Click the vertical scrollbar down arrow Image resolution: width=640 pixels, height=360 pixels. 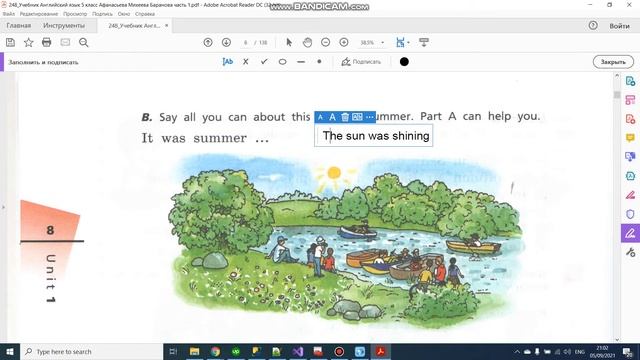pyautogui.click(x=617, y=339)
